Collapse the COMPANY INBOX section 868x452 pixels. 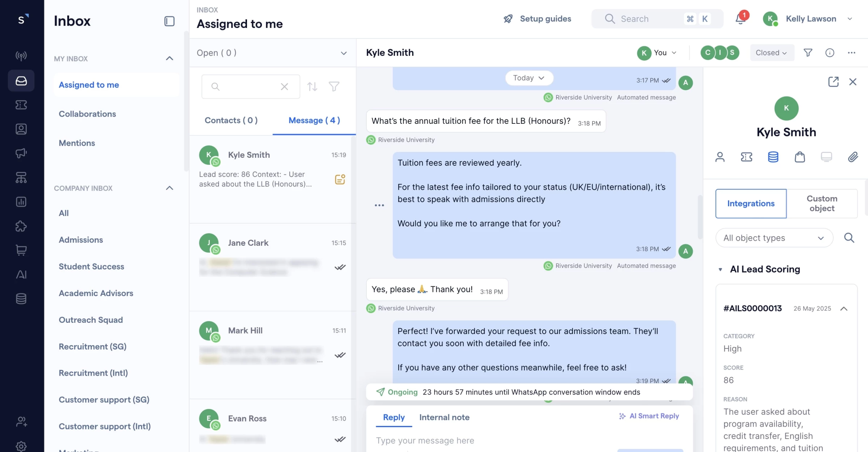pos(169,188)
